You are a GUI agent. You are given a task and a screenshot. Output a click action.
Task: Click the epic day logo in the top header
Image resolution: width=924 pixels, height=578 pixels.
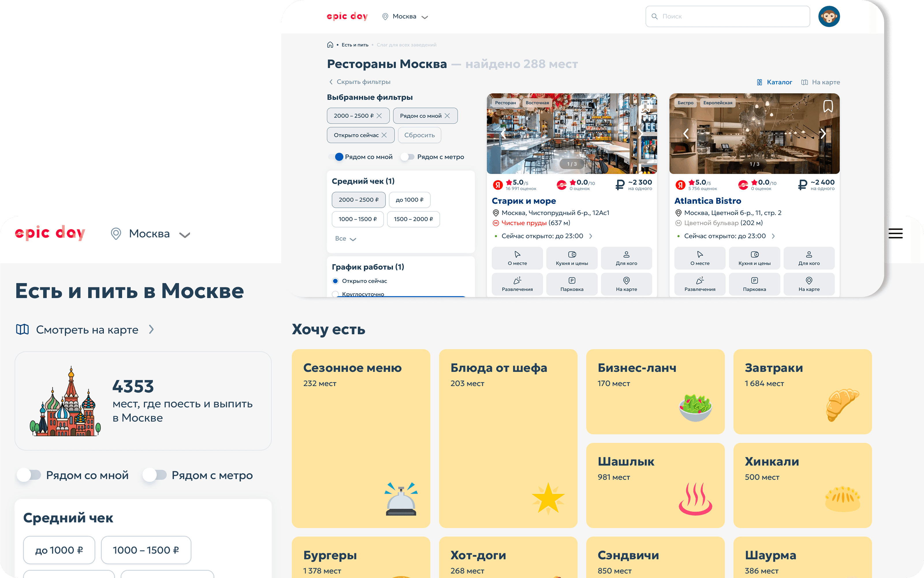pos(347,16)
